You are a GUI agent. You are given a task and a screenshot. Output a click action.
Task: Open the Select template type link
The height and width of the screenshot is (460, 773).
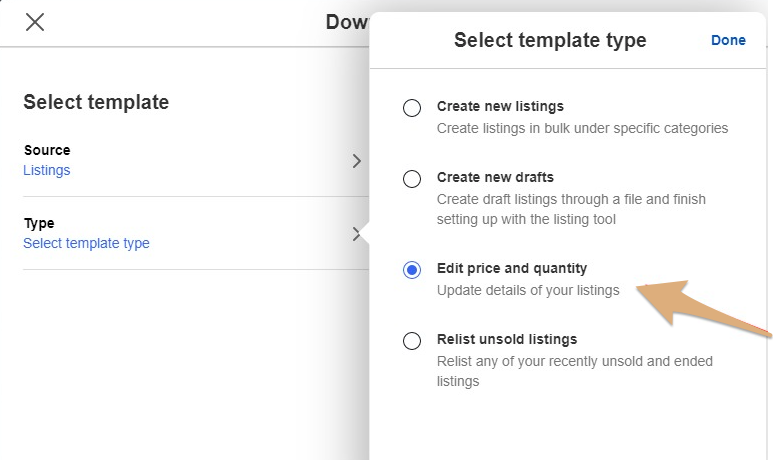86,243
